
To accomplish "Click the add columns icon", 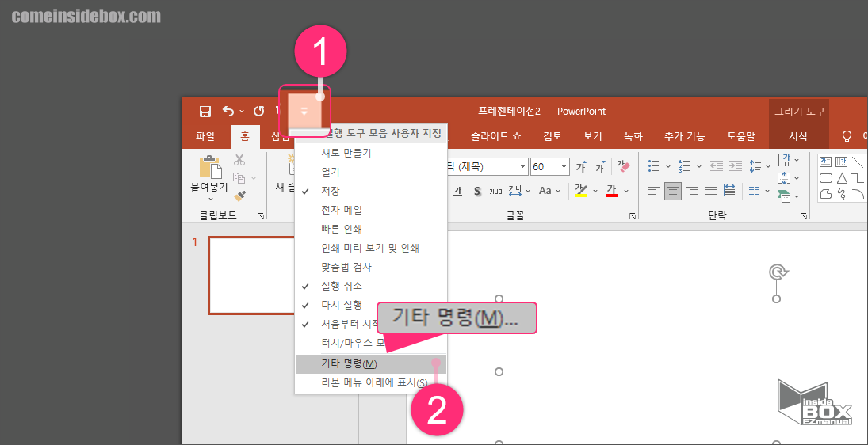I will click(755, 191).
